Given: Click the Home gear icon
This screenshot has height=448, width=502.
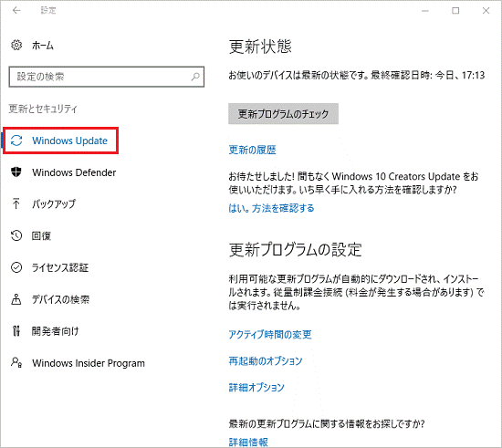Looking at the screenshot, I should [x=16, y=45].
